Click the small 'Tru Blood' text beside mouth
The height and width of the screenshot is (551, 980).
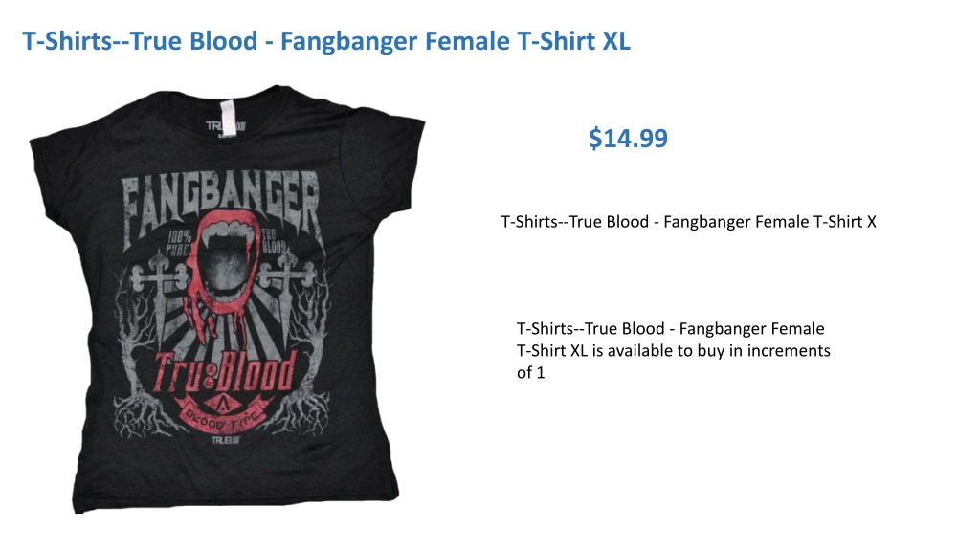coord(273,241)
